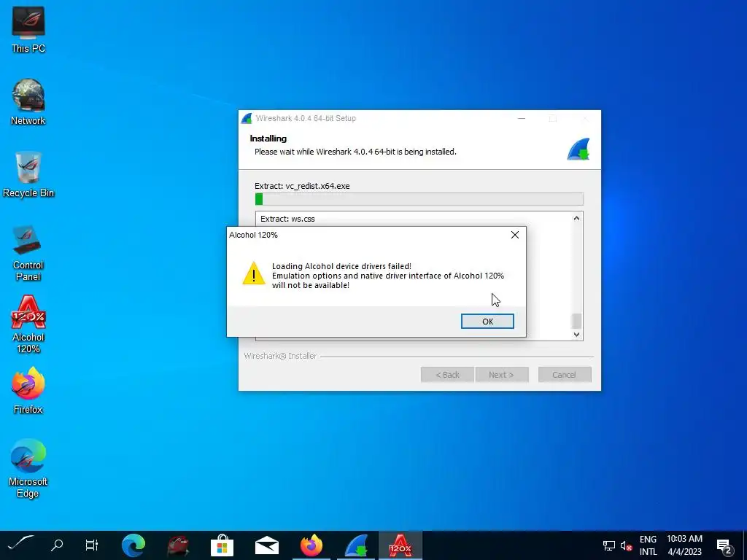Click scroll down arrow in install log

click(576, 334)
